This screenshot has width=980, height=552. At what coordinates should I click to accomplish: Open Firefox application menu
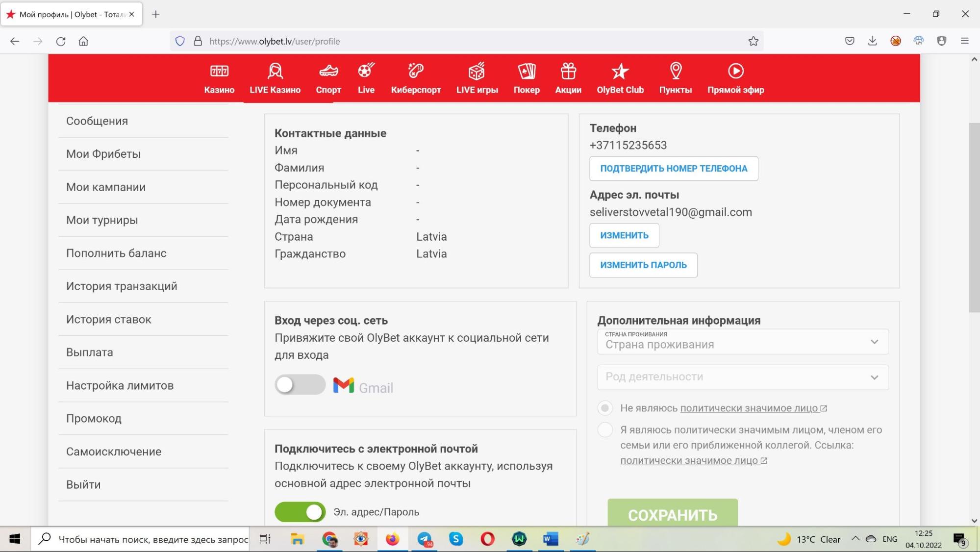pyautogui.click(x=964, y=41)
